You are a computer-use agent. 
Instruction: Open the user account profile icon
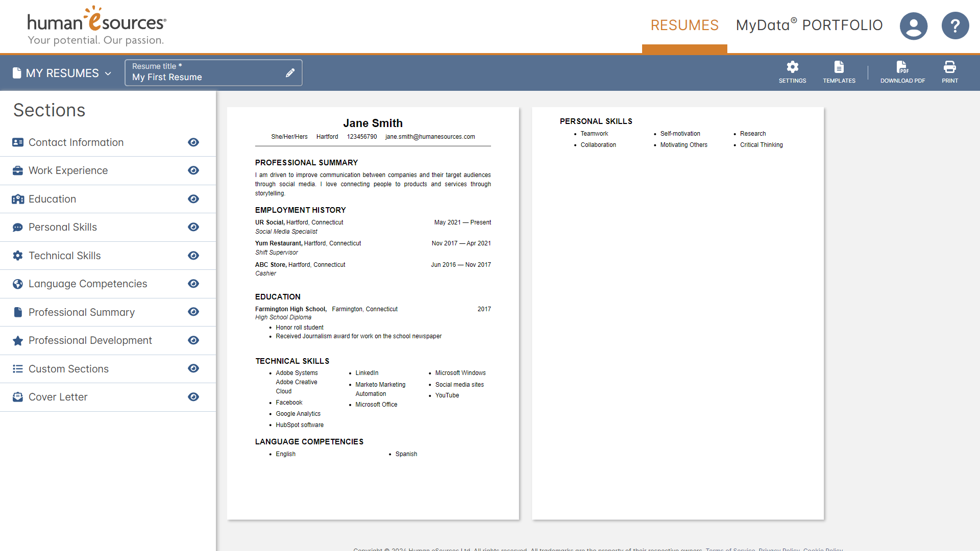coord(914,26)
